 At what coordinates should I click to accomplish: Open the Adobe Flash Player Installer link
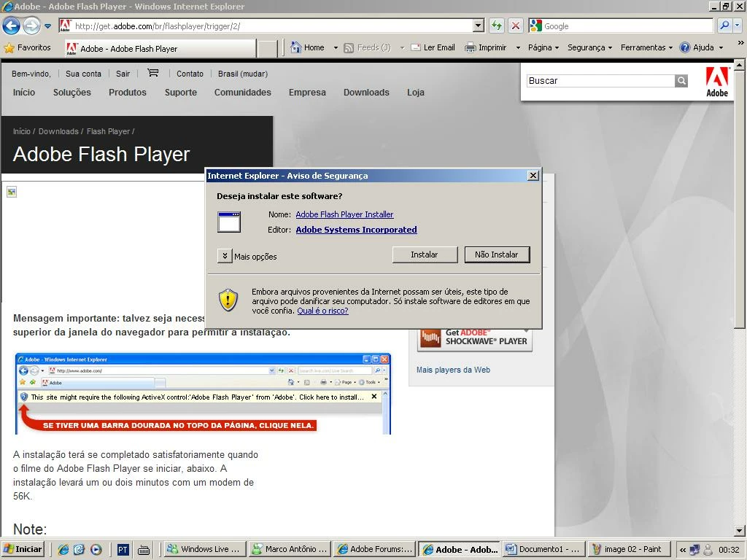(x=344, y=214)
